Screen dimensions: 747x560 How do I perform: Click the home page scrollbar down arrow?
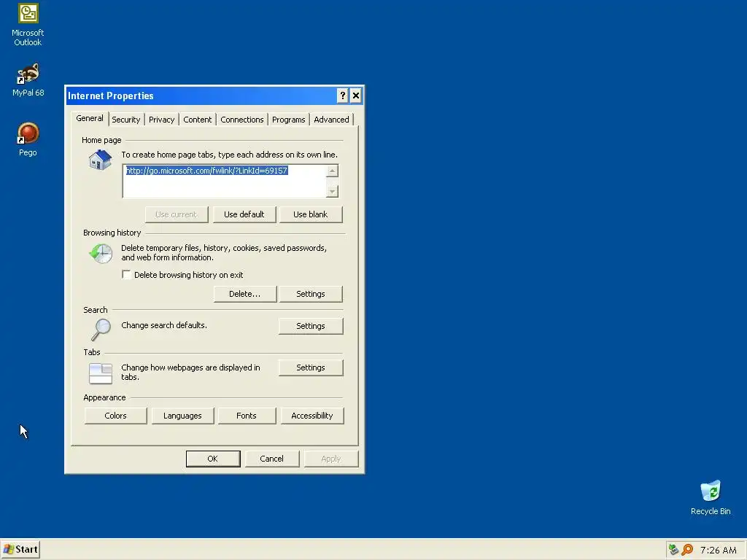pos(333,192)
